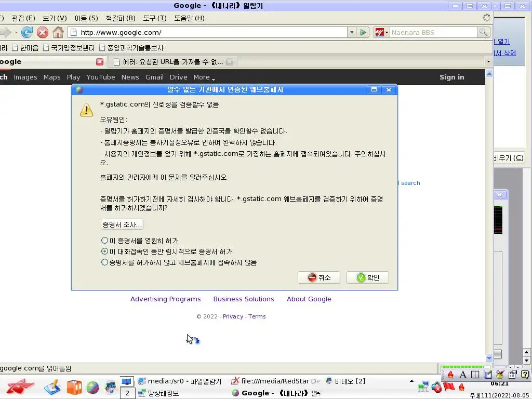This screenshot has width=532, height=399.
Task: Switch to media:/sr0 파일열람기 taskbar window
Action: 180,381
